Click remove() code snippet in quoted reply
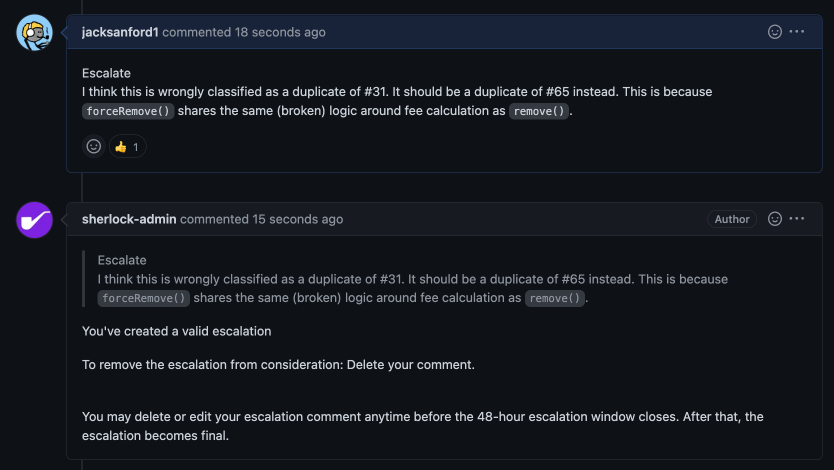834x470 pixels. 555,298
